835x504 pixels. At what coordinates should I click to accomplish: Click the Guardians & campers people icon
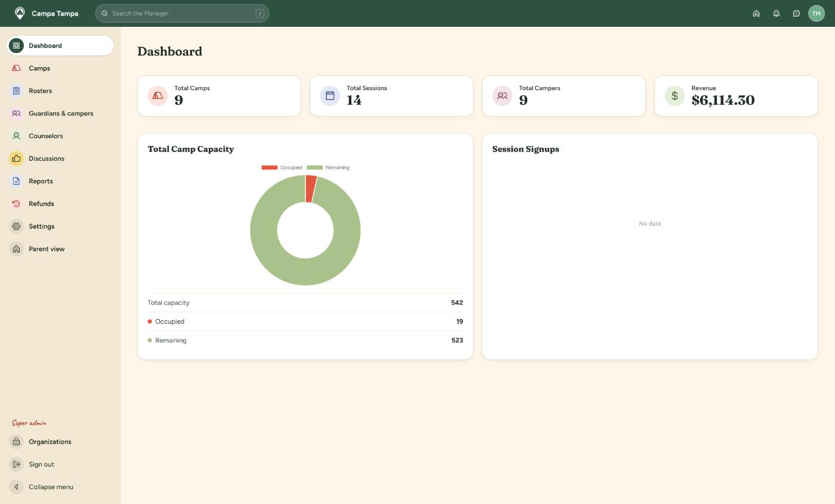point(16,113)
